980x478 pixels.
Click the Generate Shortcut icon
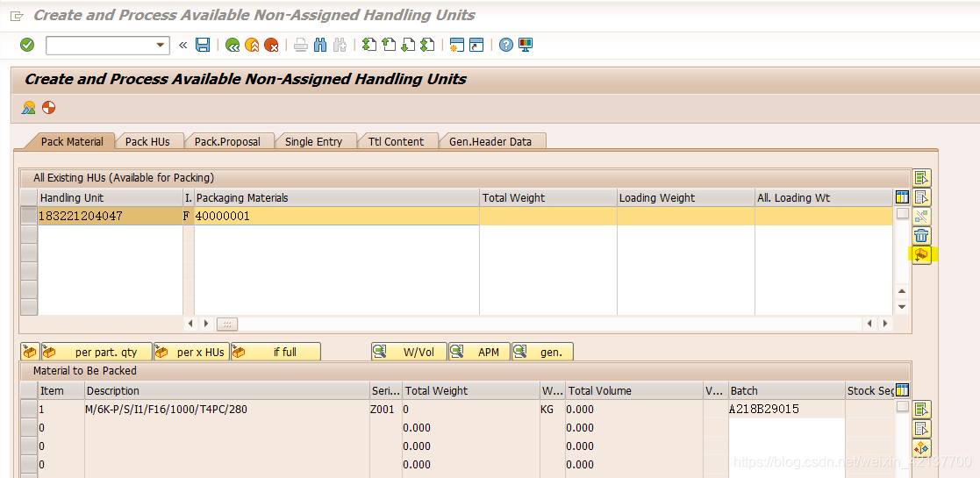pos(476,45)
